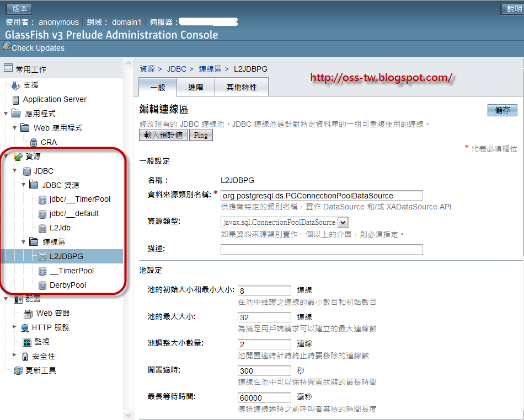Open the Application Server tree entry

(x=55, y=100)
